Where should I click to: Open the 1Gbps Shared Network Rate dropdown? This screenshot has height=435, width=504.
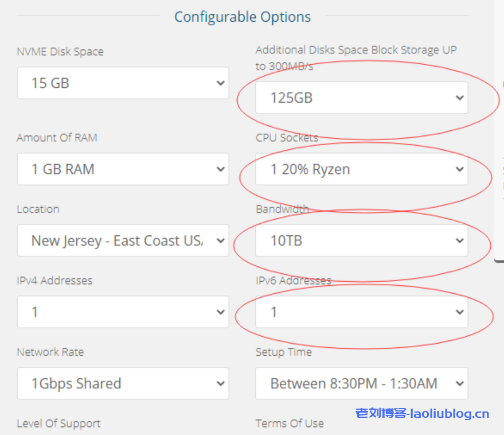coord(123,383)
